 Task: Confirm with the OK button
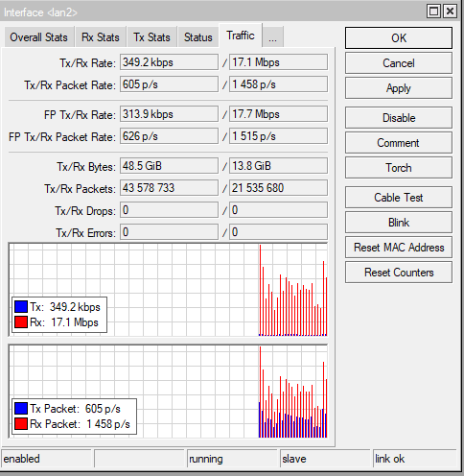pos(399,38)
